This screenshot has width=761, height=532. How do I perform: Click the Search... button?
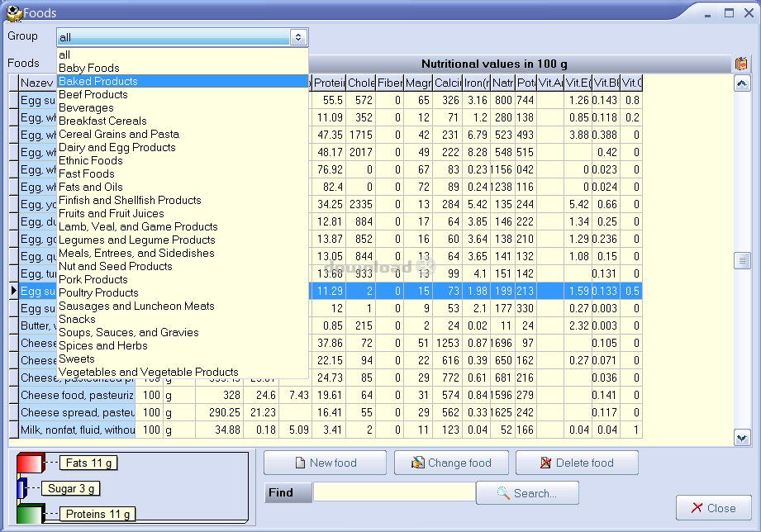527,493
